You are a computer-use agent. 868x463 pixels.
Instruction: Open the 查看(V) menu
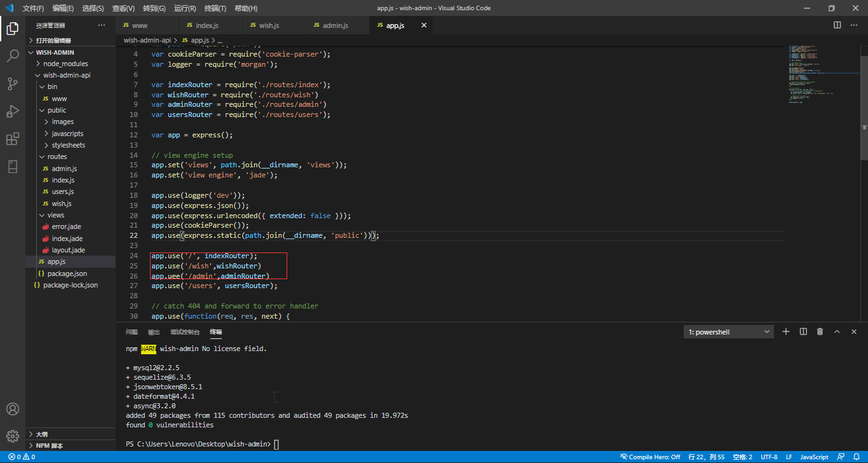[x=123, y=8]
